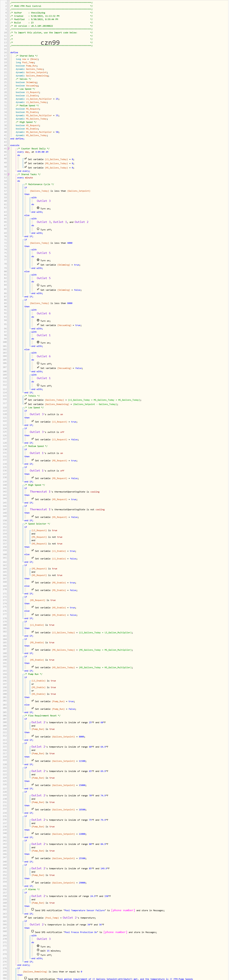Screen dimensions: 230x980
Task: Click the variable icon beside Set Skimming = true
Action: [x=38, y=264]
